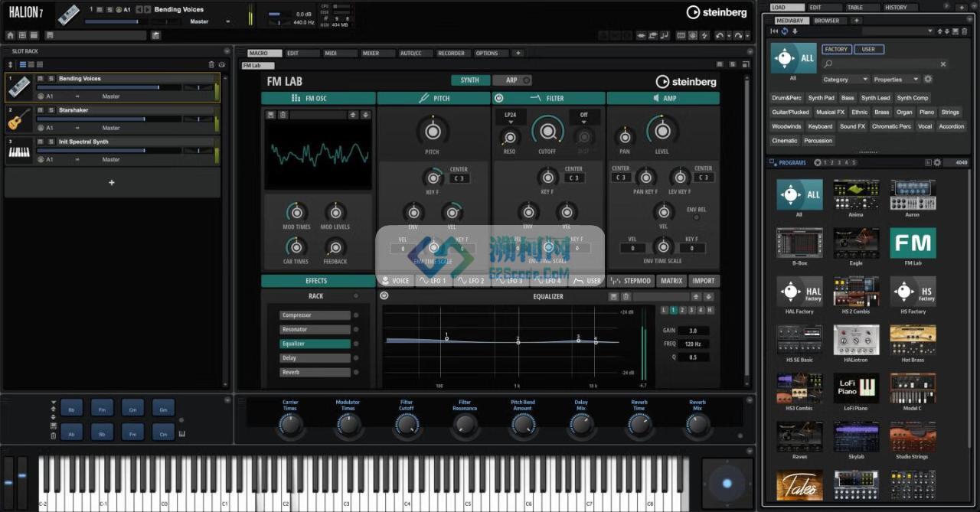Viewport: 980px width, 512px height.
Task: Click the equalizer FREQ 120 Hz field
Action: point(693,344)
